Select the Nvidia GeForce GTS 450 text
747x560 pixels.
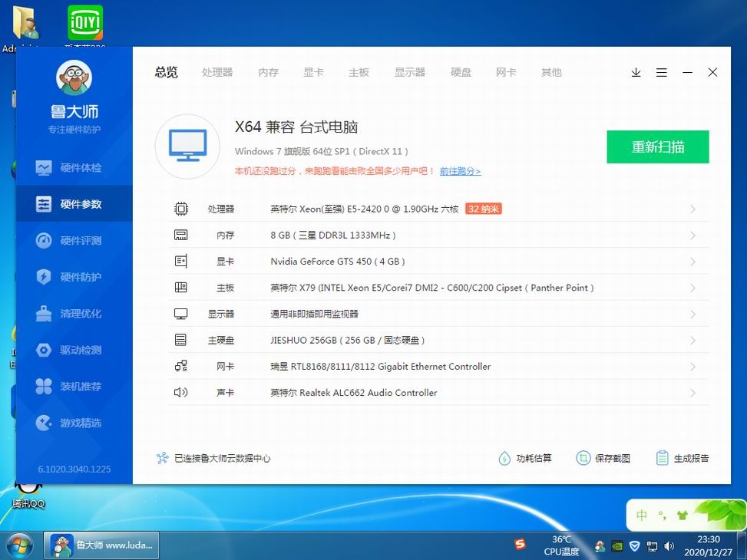pyautogui.click(x=338, y=262)
